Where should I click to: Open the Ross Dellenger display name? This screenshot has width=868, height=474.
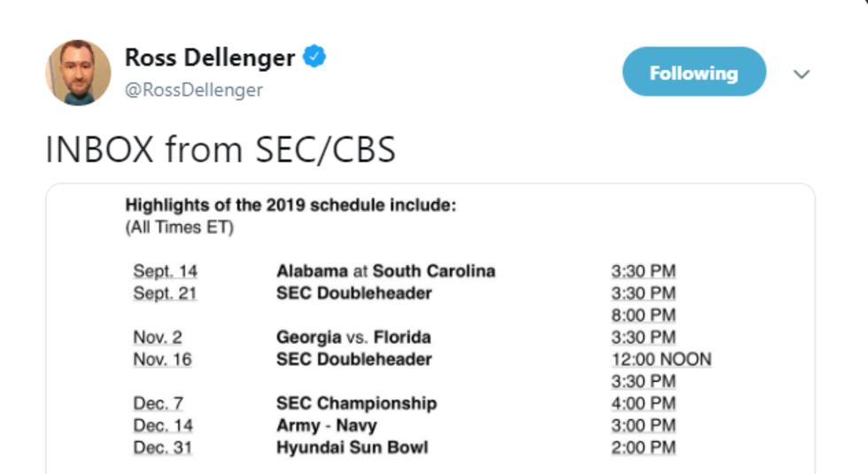(209, 58)
